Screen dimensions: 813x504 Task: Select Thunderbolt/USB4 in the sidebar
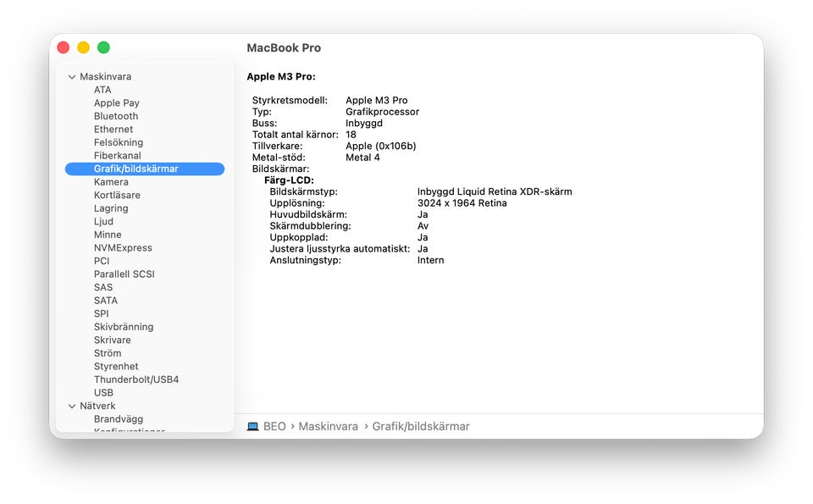click(x=135, y=379)
